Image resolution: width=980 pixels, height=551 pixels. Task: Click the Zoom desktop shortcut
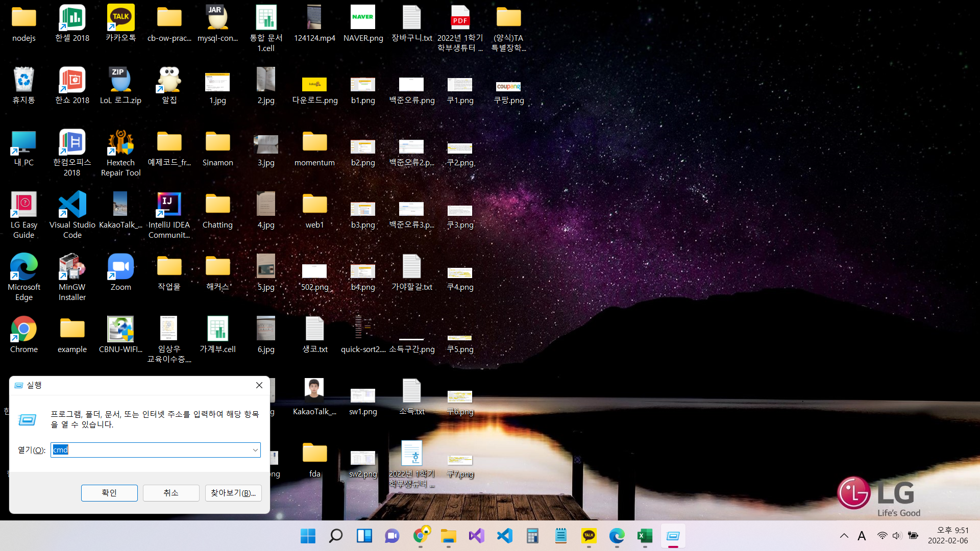120,267
